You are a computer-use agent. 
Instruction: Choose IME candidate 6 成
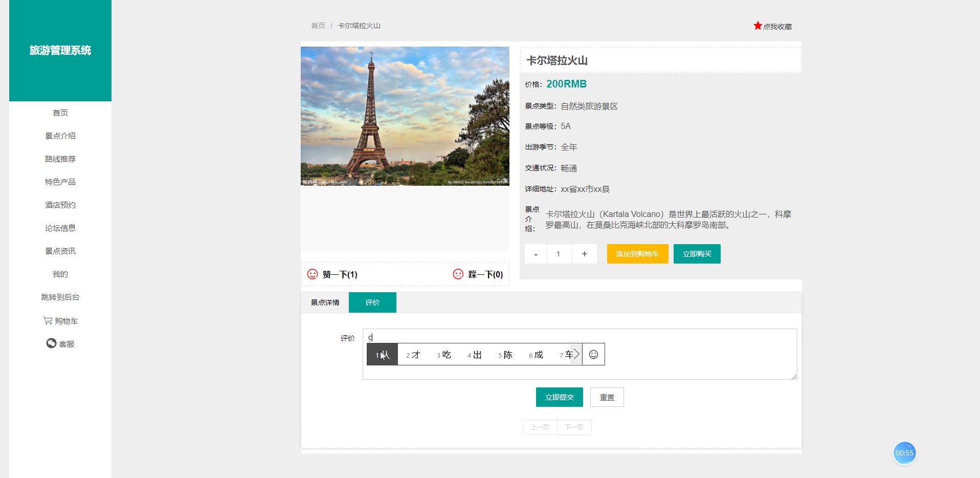536,355
